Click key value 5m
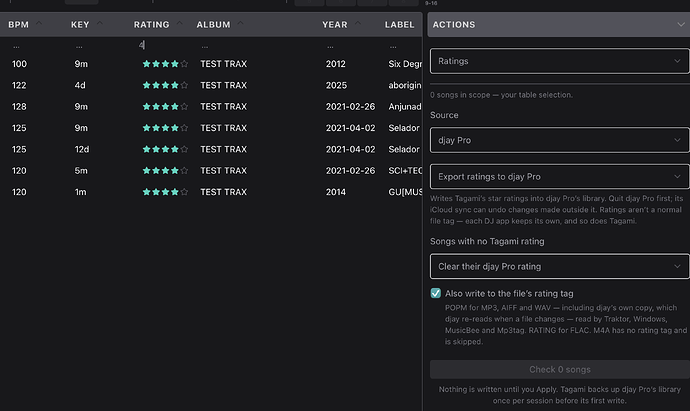Viewport: 690px width, 411px height. pos(81,171)
